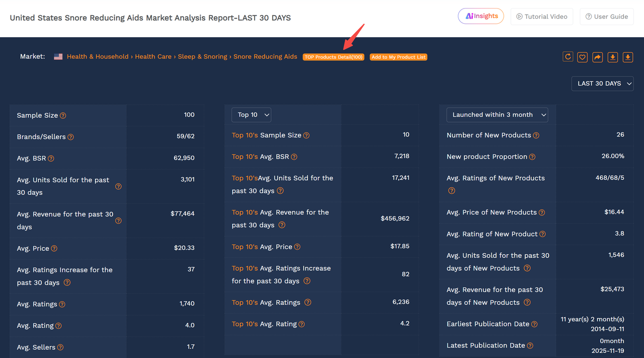
Task: Click the filled download icon
Action: (x=627, y=57)
